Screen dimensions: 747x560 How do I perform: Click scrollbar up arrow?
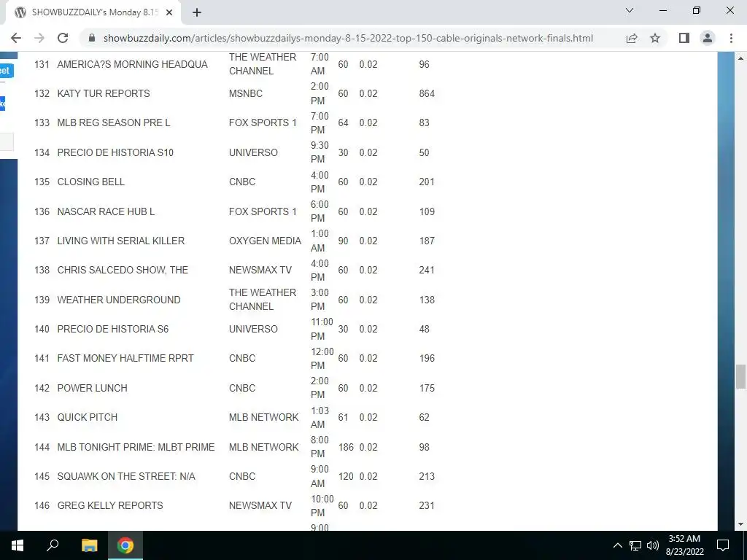(740, 58)
